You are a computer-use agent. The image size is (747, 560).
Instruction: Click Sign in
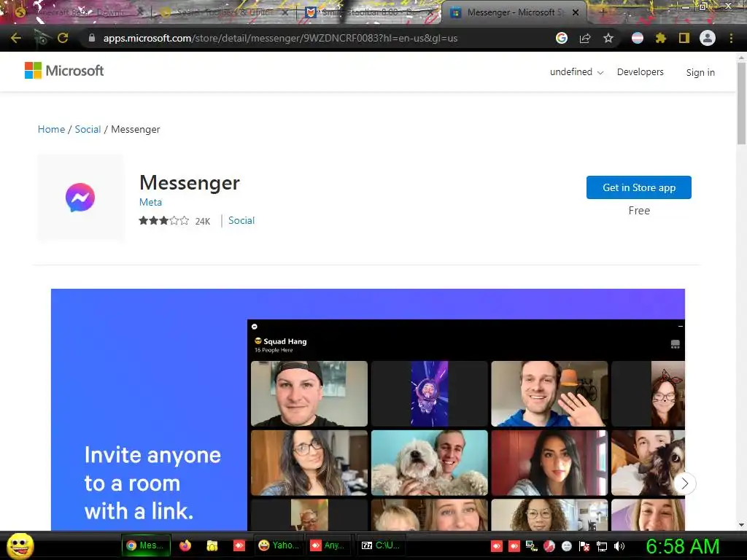click(x=700, y=72)
